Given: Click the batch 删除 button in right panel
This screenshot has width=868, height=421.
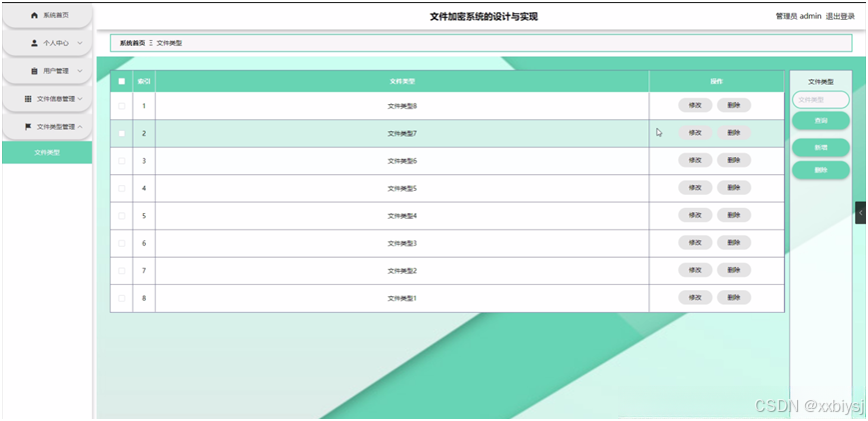Looking at the screenshot, I should pyautogui.click(x=821, y=170).
